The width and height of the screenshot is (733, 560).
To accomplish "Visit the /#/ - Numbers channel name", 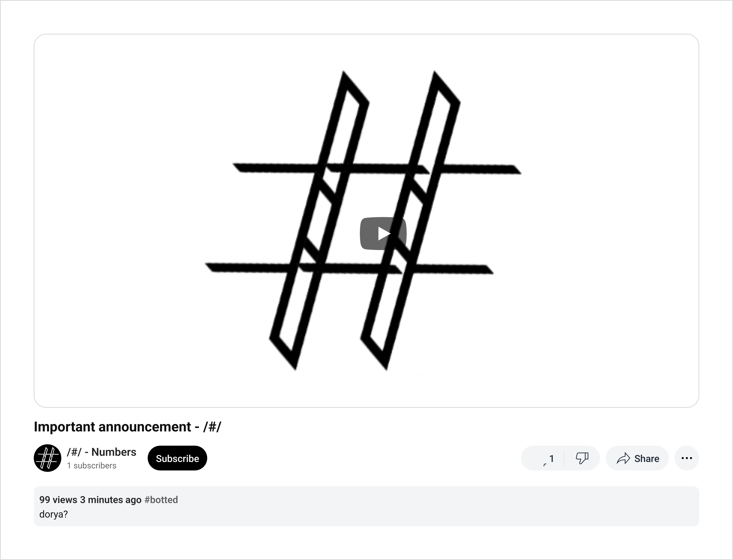I will [x=102, y=452].
